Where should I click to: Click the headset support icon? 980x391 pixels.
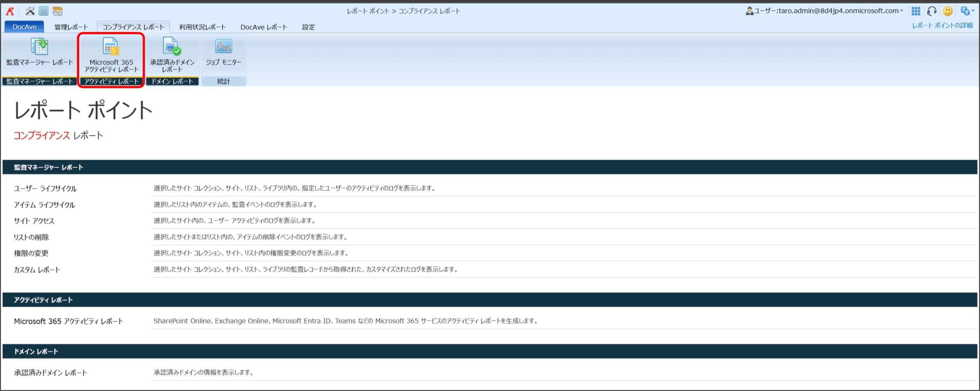click(932, 11)
